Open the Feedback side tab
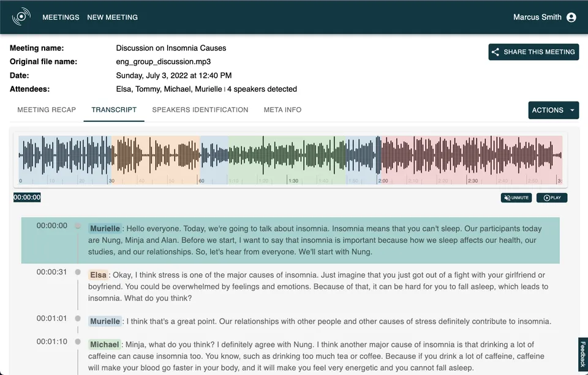Viewport: 588px width, 375px height. (582, 354)
